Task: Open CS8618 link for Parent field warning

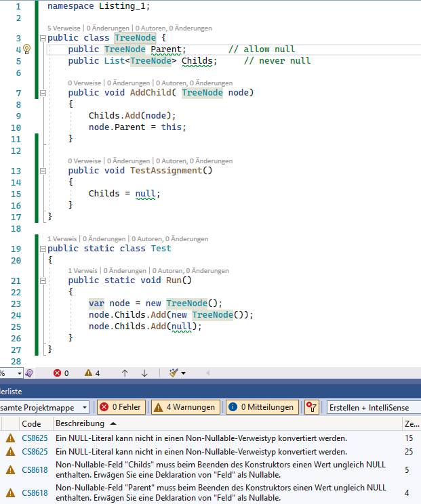Action: (35, 492)
